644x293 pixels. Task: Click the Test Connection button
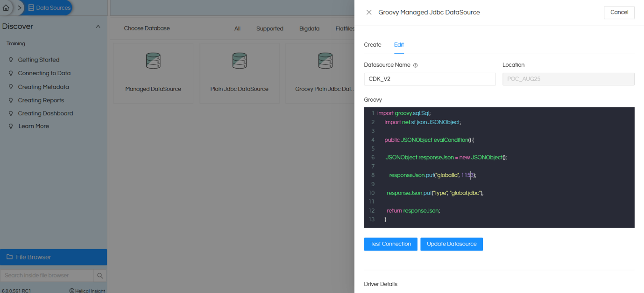point(390,244)
